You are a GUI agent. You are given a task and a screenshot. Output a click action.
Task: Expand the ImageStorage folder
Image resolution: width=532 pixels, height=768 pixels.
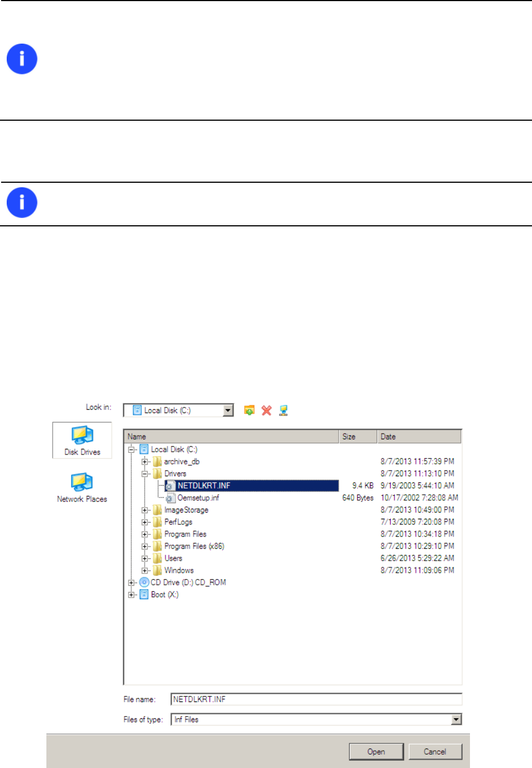pos(145,510)
